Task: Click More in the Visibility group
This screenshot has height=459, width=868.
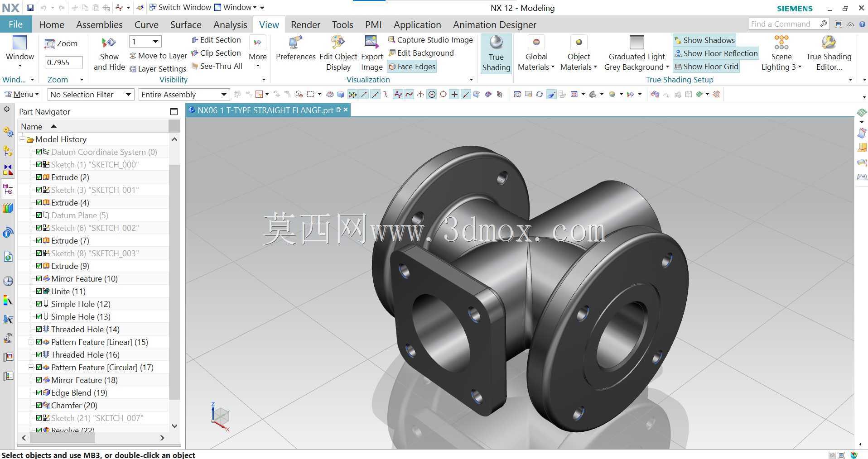Action: click(x=257, y=52)
